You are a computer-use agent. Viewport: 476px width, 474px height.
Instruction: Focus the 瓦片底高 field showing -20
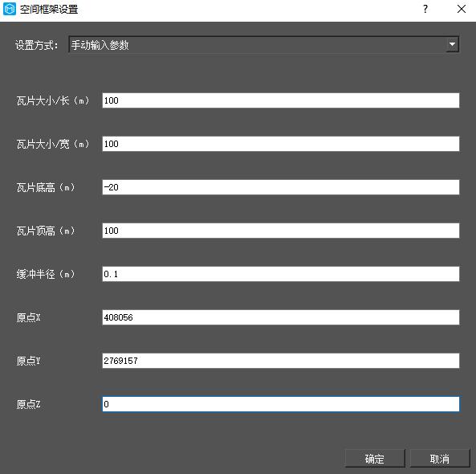[280, 187]
